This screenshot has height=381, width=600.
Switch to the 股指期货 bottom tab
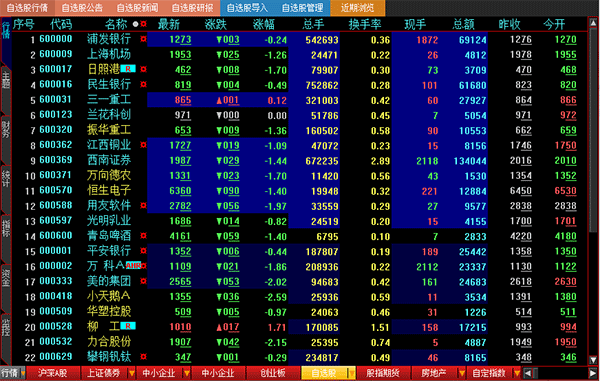383,373
